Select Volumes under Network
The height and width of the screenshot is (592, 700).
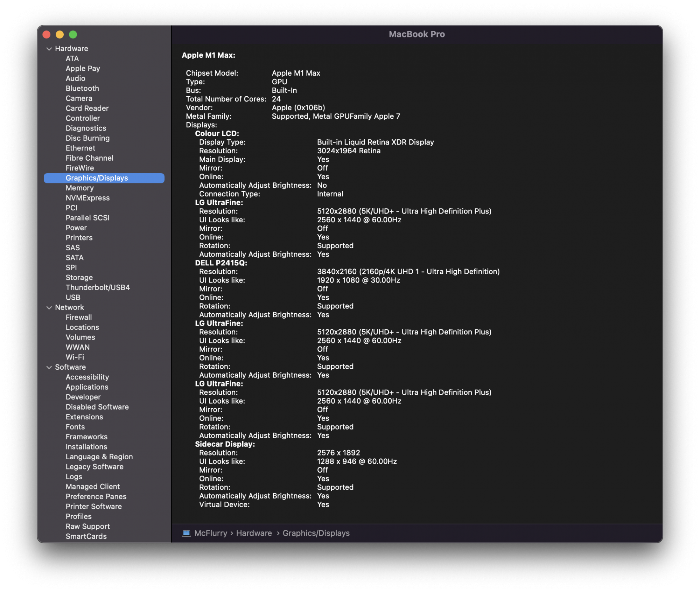point(80,337)
